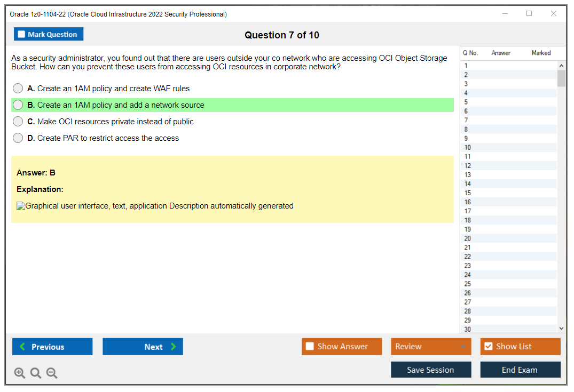Tick the Mark Question checkbox
Viewport: 574px width, 392px height.
[x=22, y=35]
